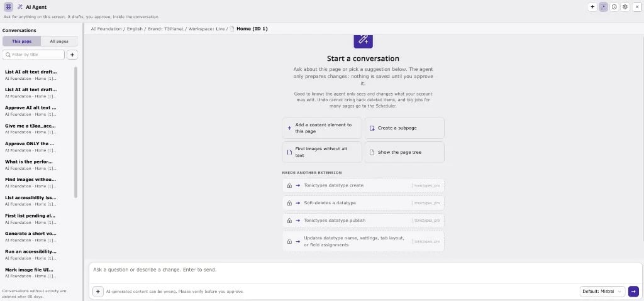Open the 'Approve AI alt text ...' conversation
Viewport: 644px width, 301px height.
click(x=37, y=111)
